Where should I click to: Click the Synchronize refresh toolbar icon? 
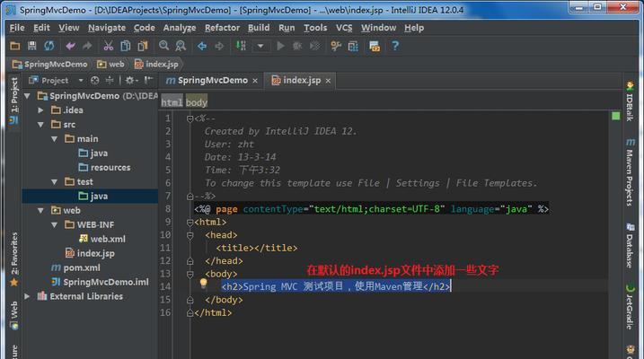49,46
